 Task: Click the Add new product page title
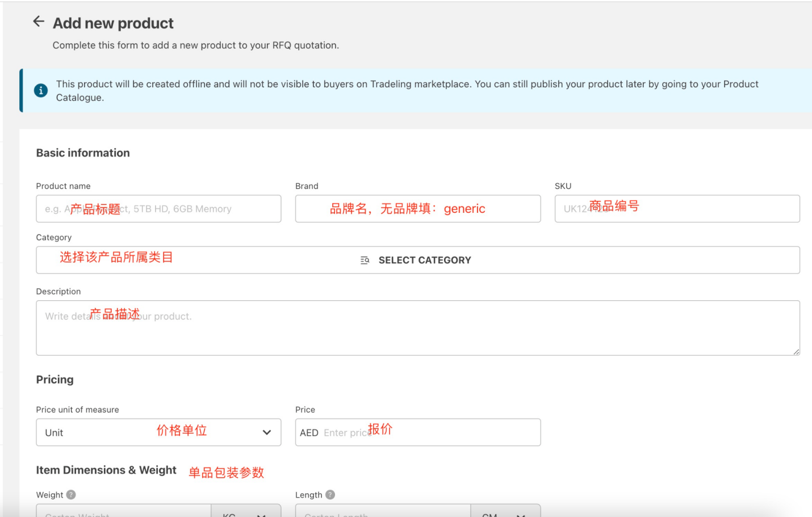tap(113, 23)
